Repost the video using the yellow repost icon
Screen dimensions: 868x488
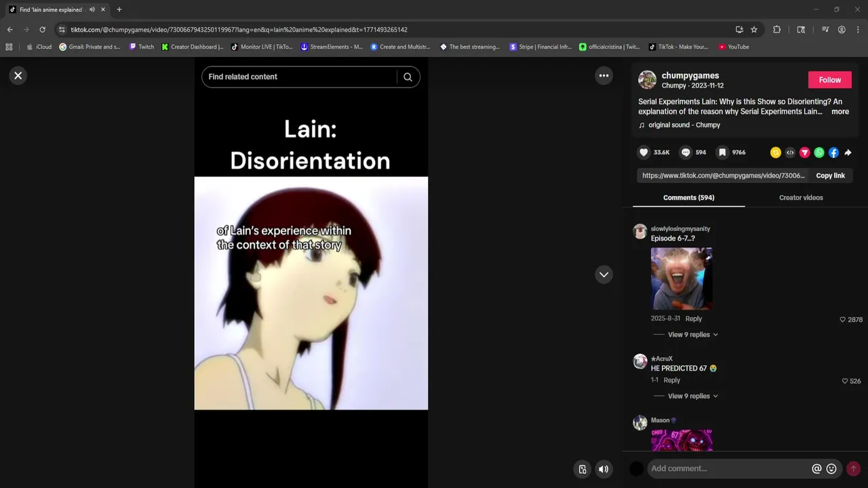(775, 152)
